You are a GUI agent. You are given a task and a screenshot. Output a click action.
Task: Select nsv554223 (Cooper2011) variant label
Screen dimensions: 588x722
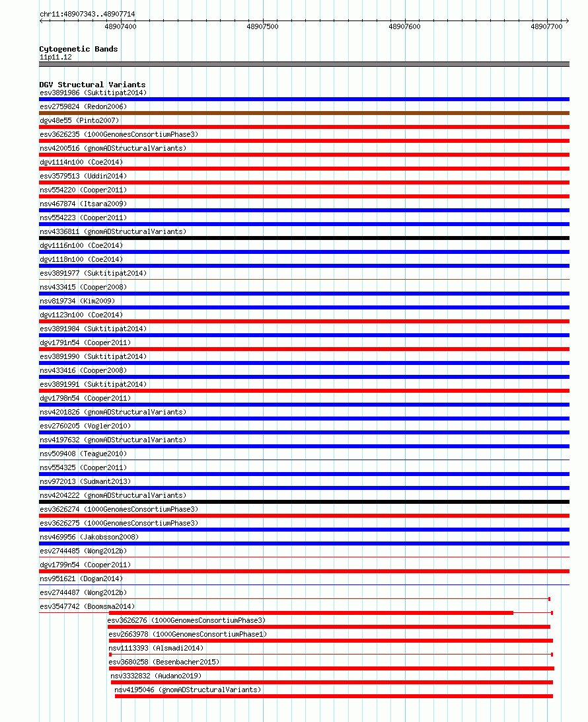83,218
